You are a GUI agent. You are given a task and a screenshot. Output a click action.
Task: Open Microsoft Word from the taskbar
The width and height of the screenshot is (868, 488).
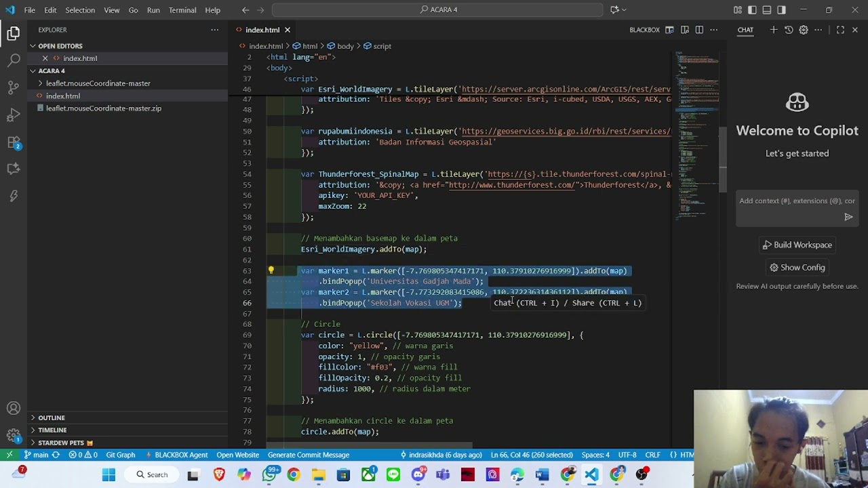[542, 474]
